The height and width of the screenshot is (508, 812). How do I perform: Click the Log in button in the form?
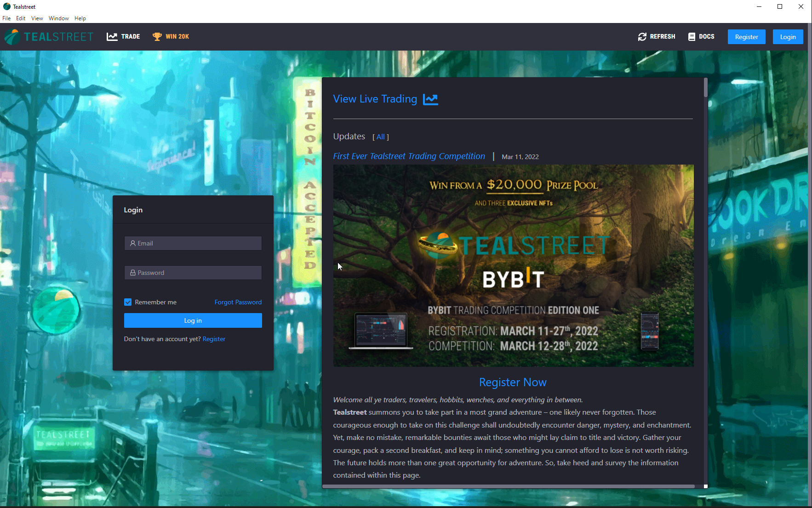[x=193, y=320]
